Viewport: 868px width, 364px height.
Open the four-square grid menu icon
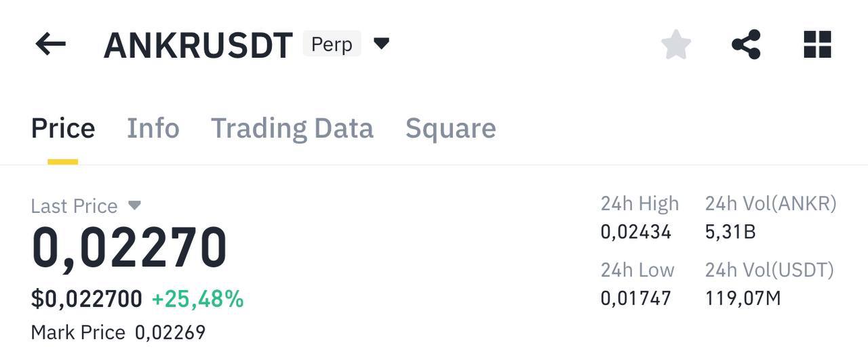click(x=817, y=45)
